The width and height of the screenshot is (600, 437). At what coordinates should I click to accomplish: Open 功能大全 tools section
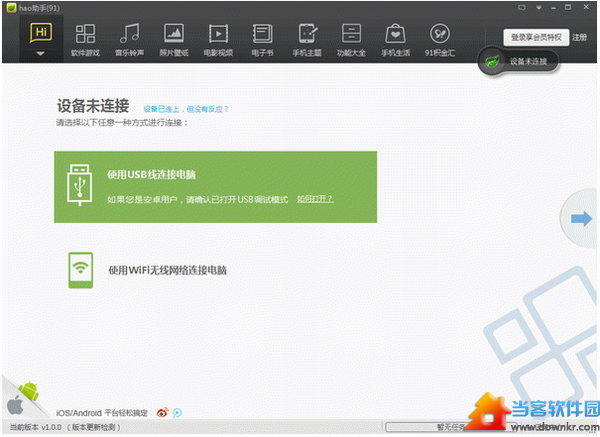[x=351, y=41]
